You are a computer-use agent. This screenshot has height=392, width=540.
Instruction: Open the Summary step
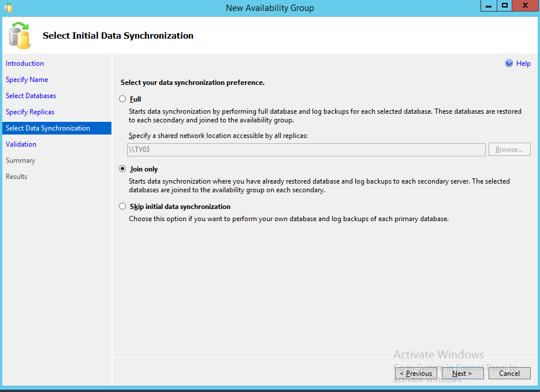tap(21, 160)
